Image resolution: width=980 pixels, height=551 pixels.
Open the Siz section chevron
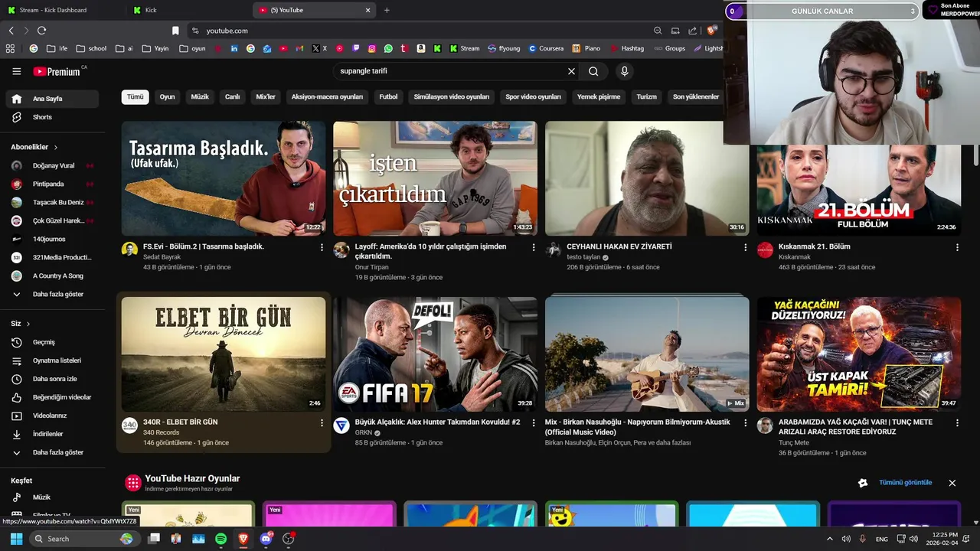(28, 324)
